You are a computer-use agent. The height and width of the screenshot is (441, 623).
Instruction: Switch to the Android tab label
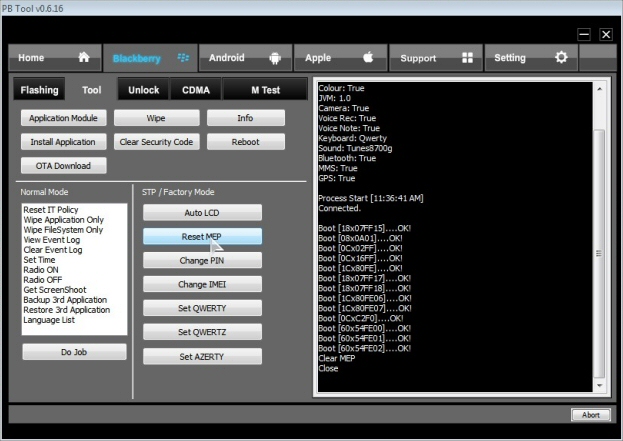click(227, 58)
